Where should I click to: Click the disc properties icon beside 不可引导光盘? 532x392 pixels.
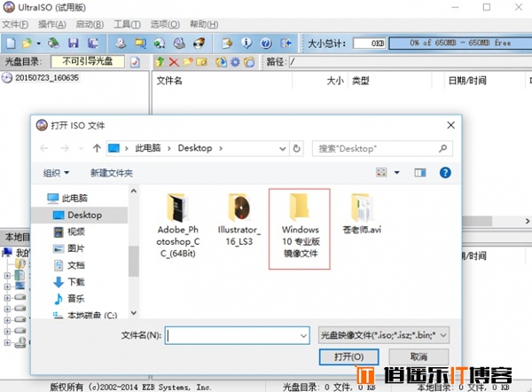[135, 62]
